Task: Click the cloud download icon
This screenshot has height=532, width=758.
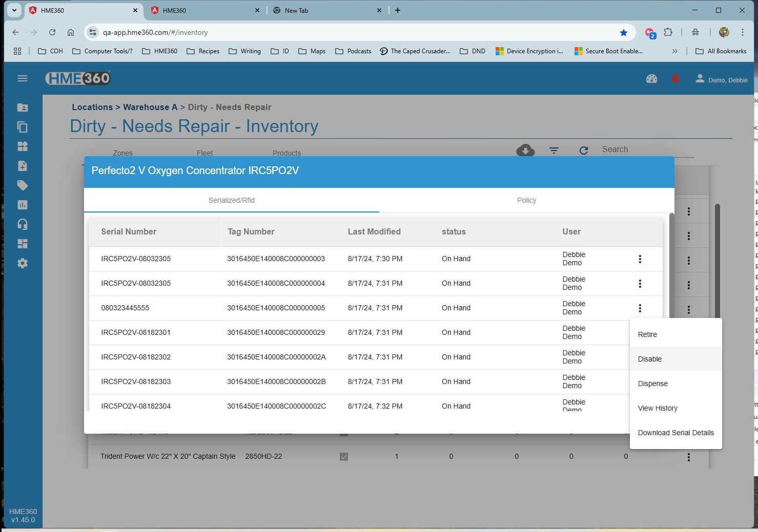Action: pyautogui.click(x=525, y=150)
